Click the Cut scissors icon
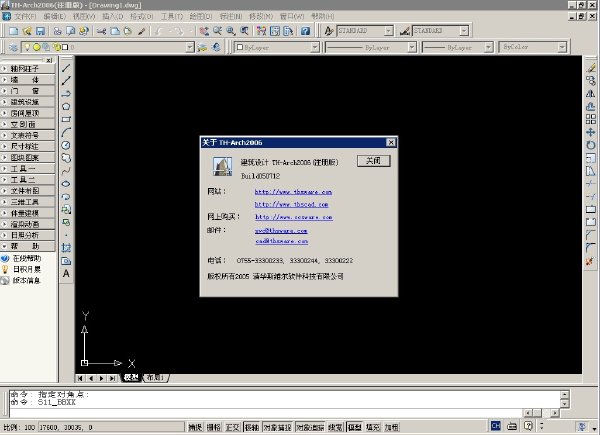The image size is (600, 435). point(101,31)
